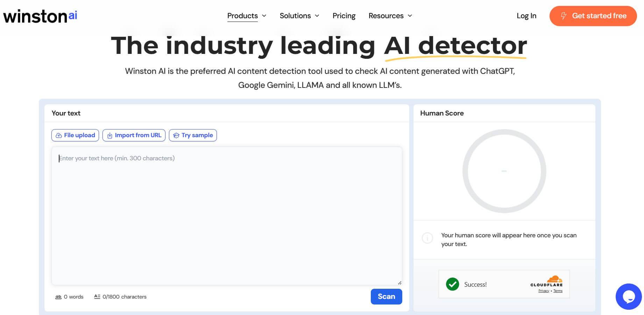The height and width of the screenshot is (315, 644).
Task: Click Get started free button
Action: click(x=593, y=16)
